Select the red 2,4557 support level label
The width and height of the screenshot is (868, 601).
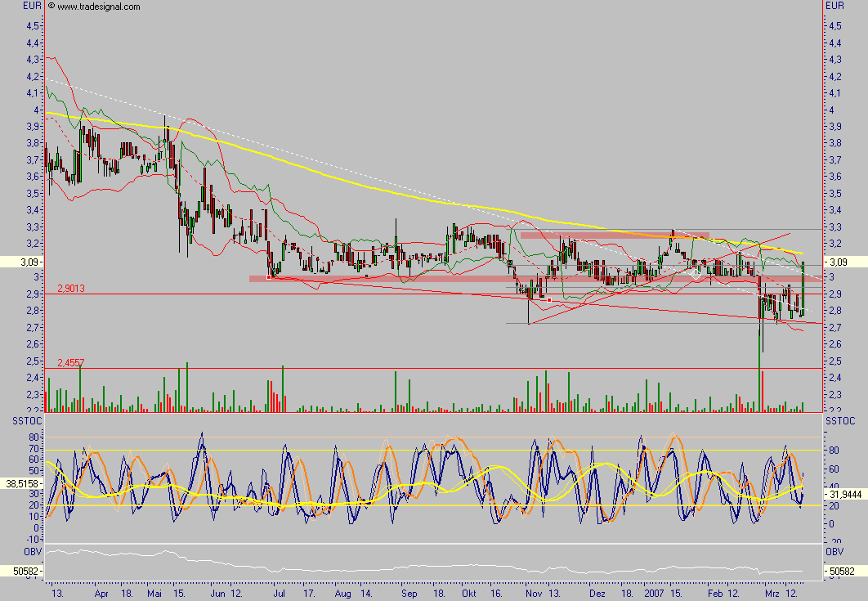[x=71, y=362]
